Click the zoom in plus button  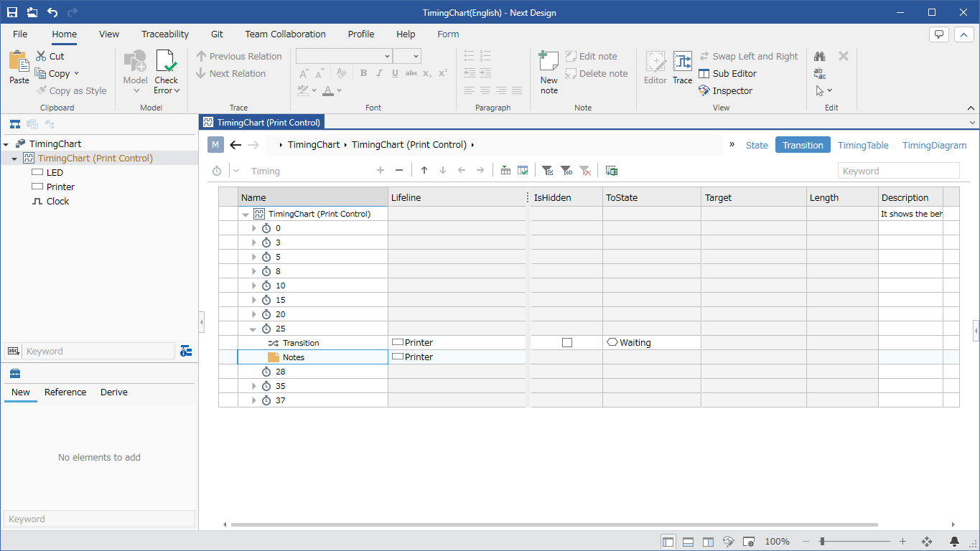(x=902, y=542)
